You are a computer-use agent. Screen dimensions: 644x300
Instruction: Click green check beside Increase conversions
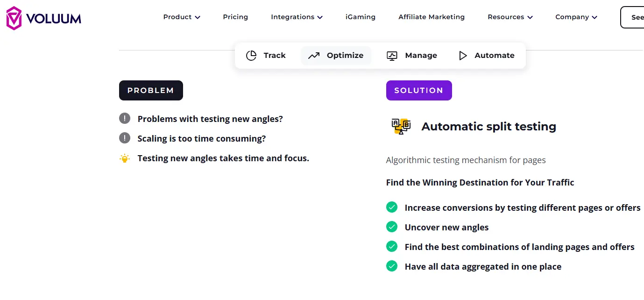[392, 207]
